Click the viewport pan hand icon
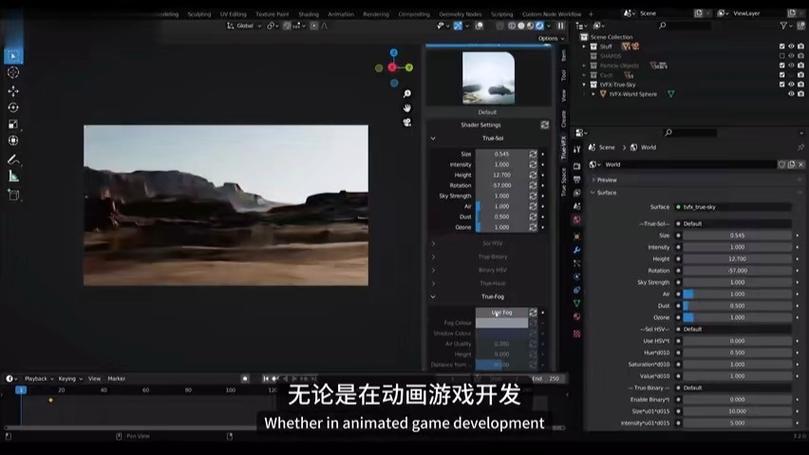Viewport: 809px width, 455px height. coord(407,108)
